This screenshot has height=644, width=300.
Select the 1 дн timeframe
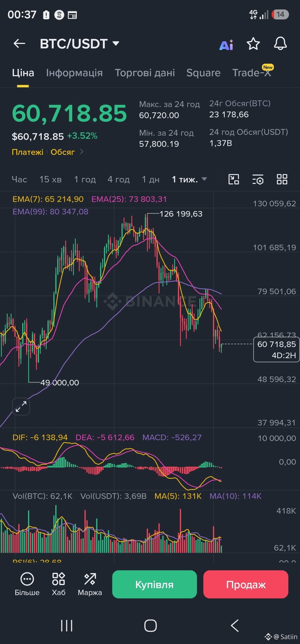point(151,179)
